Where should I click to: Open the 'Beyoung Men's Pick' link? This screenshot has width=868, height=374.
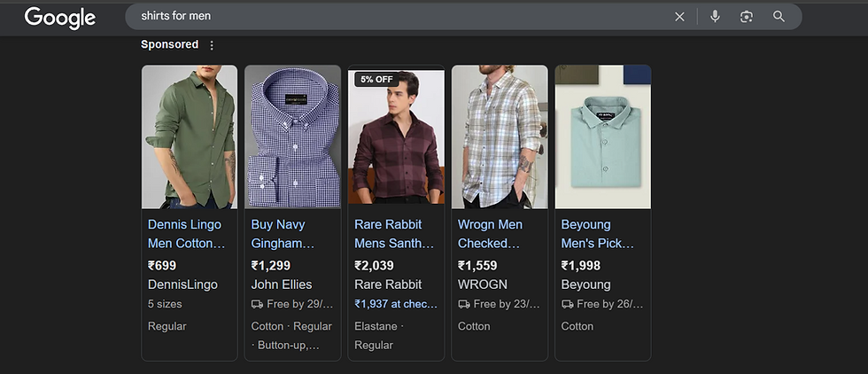click(598, 234)
